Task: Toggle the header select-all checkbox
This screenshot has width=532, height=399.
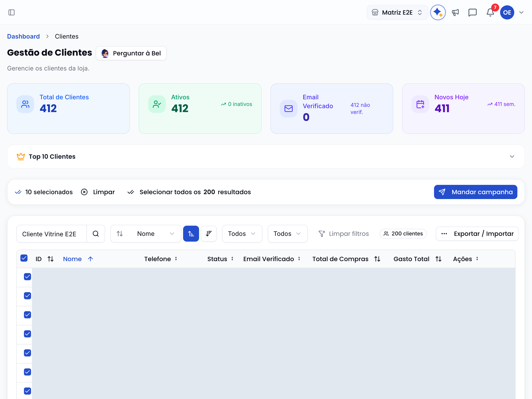Action: click(x=24, y=258)
